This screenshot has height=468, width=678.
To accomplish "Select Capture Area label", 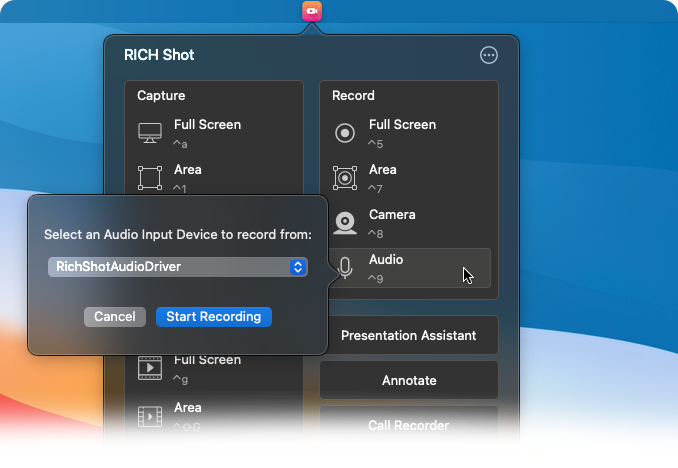I will tap(188, 170).
